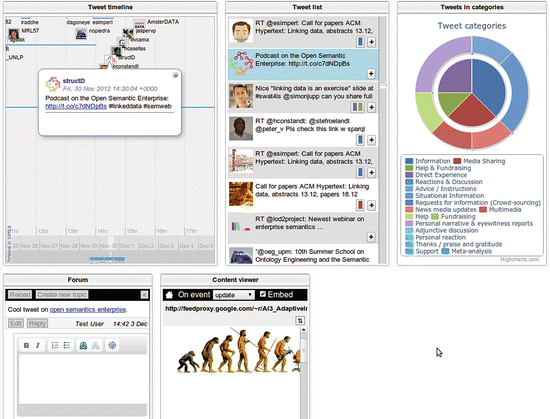Insert numbered list in forum editor
Screen dimensions: 550x419
tap(55, 345)
